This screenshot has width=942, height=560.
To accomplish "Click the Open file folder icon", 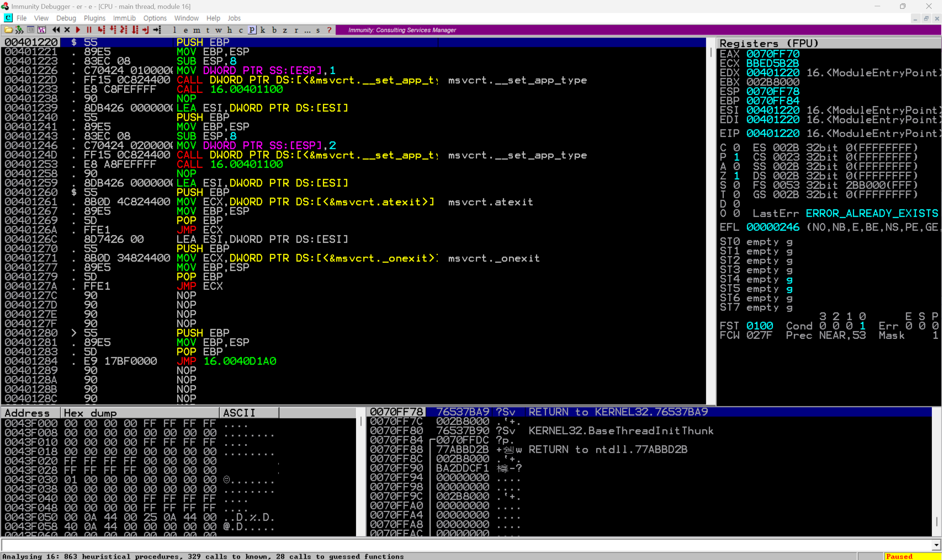I will click(8, 30).
